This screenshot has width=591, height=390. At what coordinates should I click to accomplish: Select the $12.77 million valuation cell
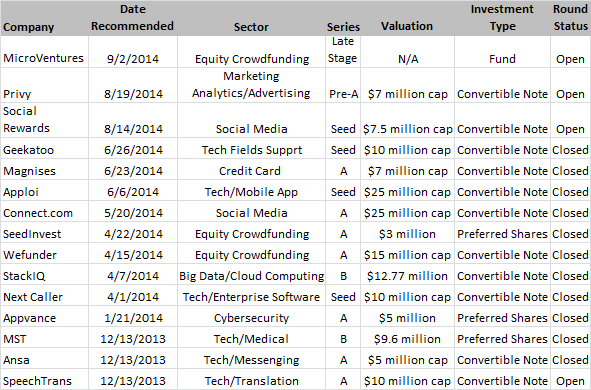(407, 275)
